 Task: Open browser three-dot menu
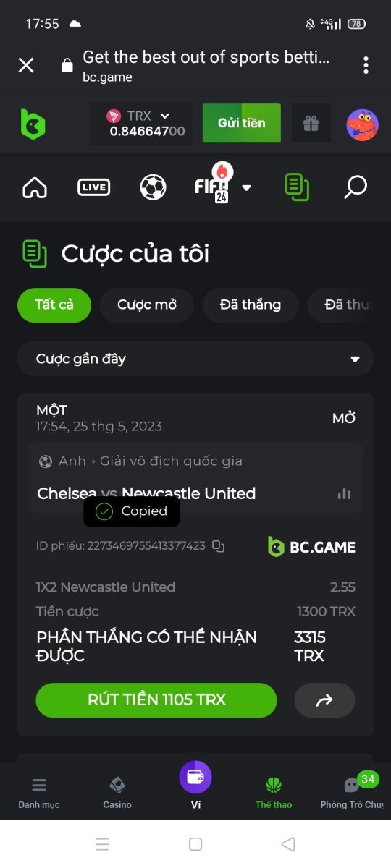pyautogui.click(x=366, y=65)
